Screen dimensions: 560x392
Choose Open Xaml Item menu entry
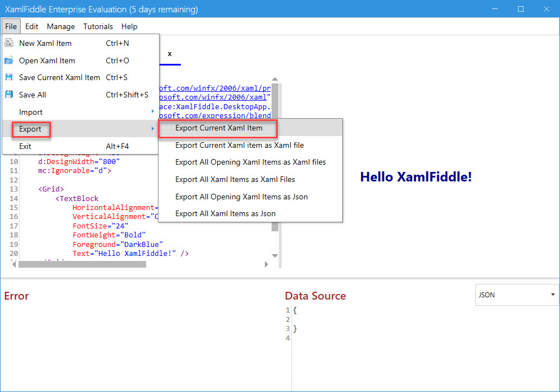[x=80, y=60]
